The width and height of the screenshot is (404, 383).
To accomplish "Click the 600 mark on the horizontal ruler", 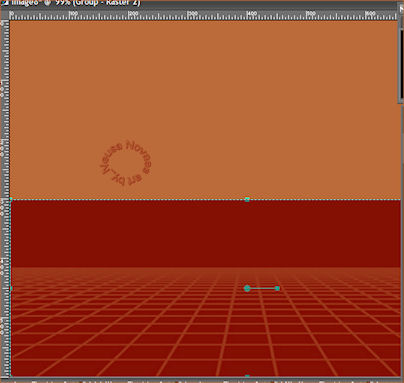I will click(x=370, y=14).
